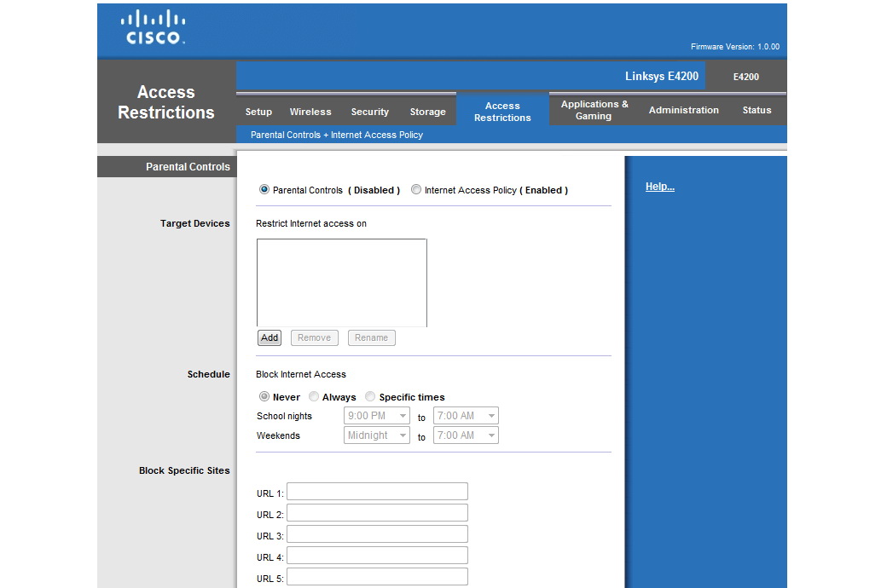Go to the Security tab
The height and width of the screenshot is (588, 887).
click(370, 112)
